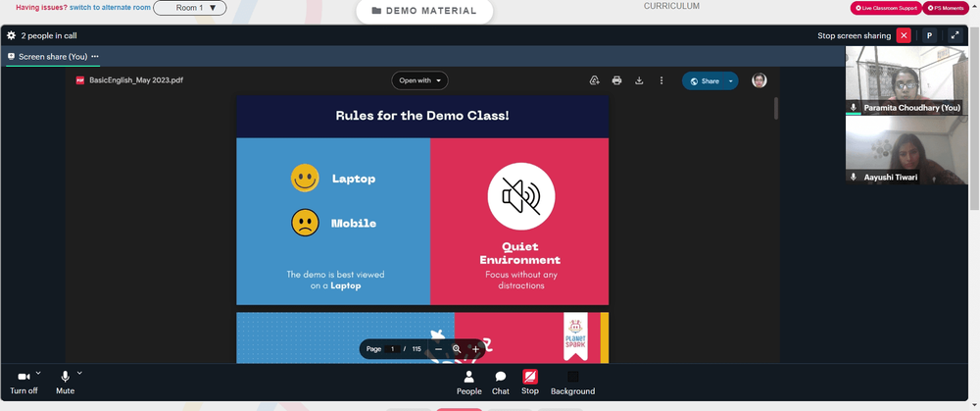
Task: Open Google account avatar in PDF viewer
Action: click(759, 80)
